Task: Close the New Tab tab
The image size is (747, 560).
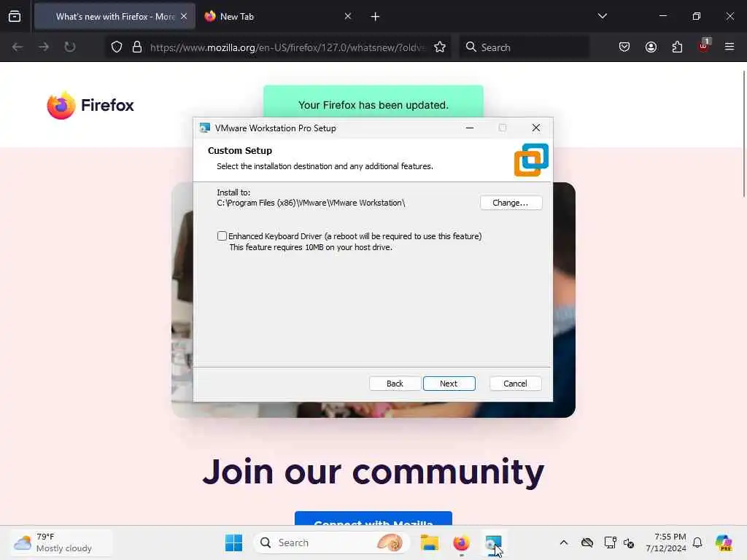Action: (348, 16)
